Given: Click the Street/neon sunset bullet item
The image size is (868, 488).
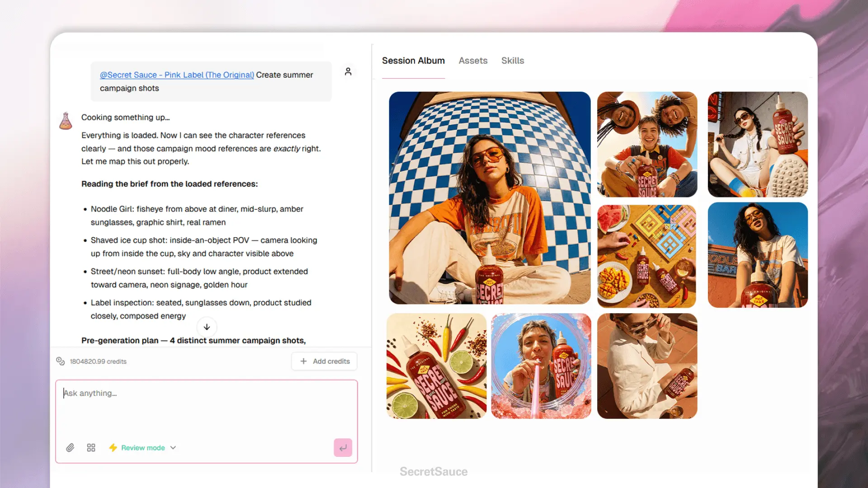Looking at the screenshot, I should tap(199, 278).
